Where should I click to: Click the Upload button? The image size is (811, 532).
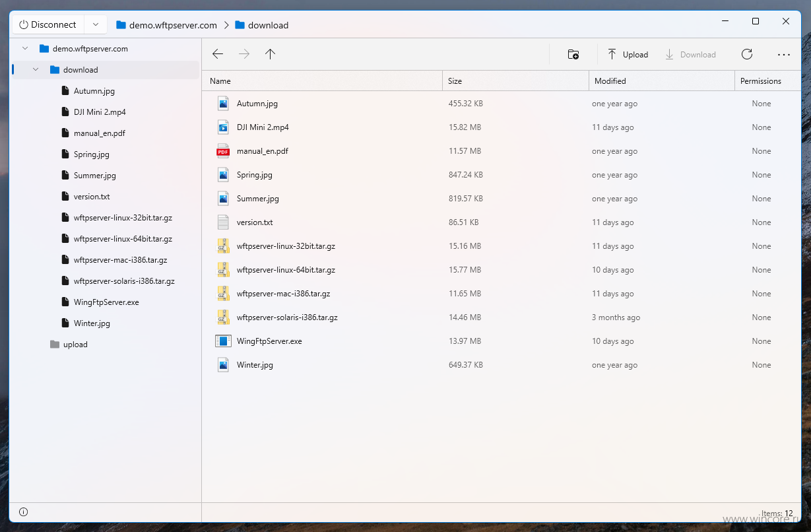click(x=628, y=55)
